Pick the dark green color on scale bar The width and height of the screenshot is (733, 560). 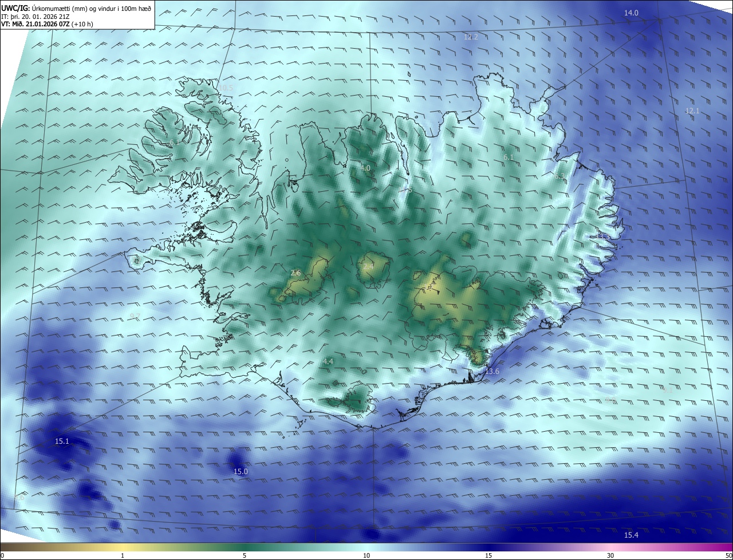tap(245, 547)
